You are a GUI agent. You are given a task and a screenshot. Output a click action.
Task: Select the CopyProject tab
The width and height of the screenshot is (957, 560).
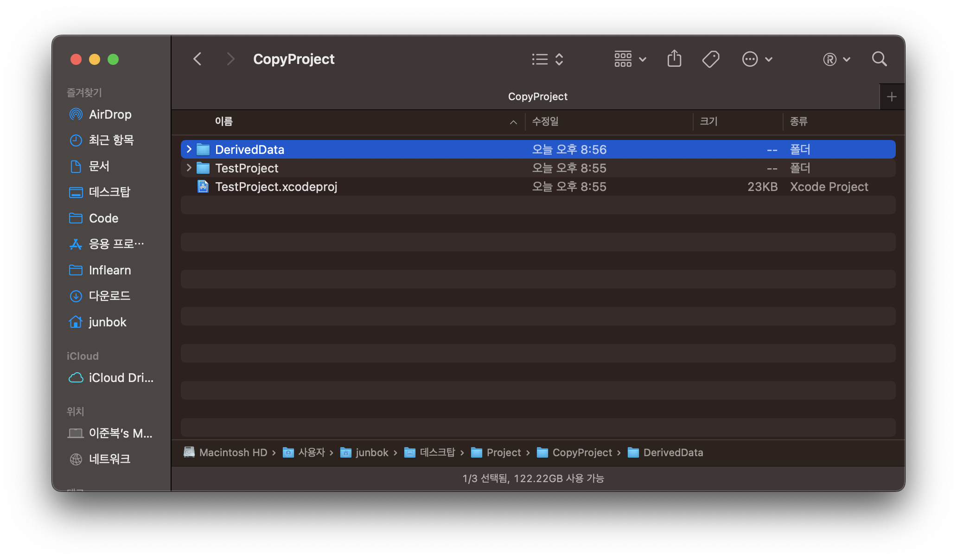537,97
